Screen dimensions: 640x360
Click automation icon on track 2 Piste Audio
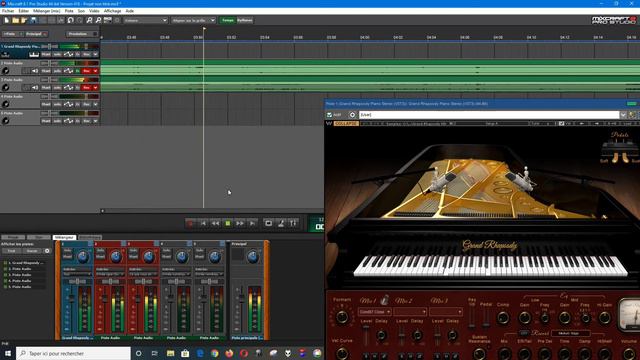pyautogui.click(x=68, y=71)
